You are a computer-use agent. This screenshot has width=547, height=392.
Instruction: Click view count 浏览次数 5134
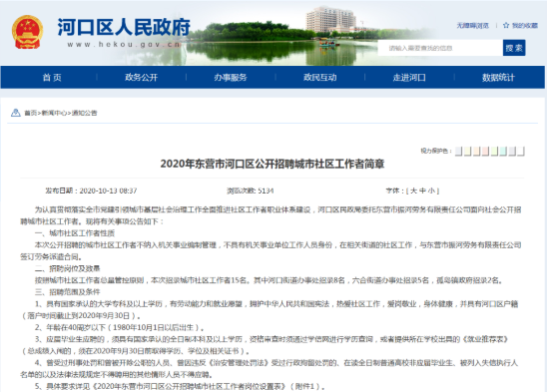point(251,191)
